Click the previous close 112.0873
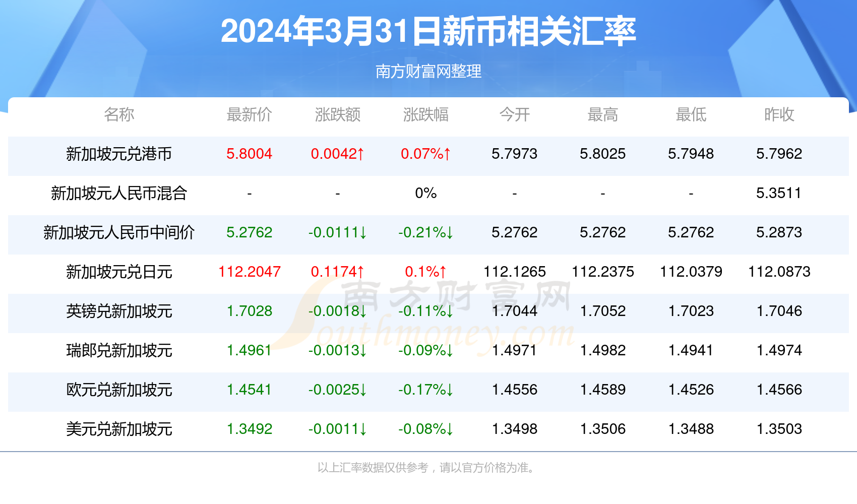 pos(779,272)
